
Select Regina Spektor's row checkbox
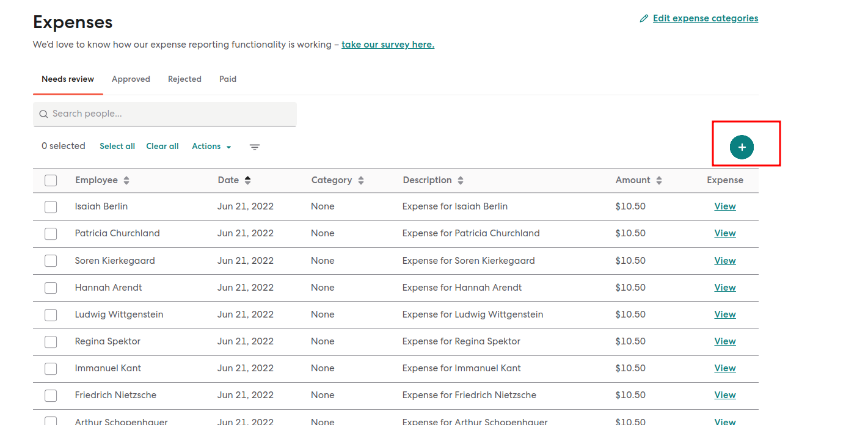tap(51, 342)
